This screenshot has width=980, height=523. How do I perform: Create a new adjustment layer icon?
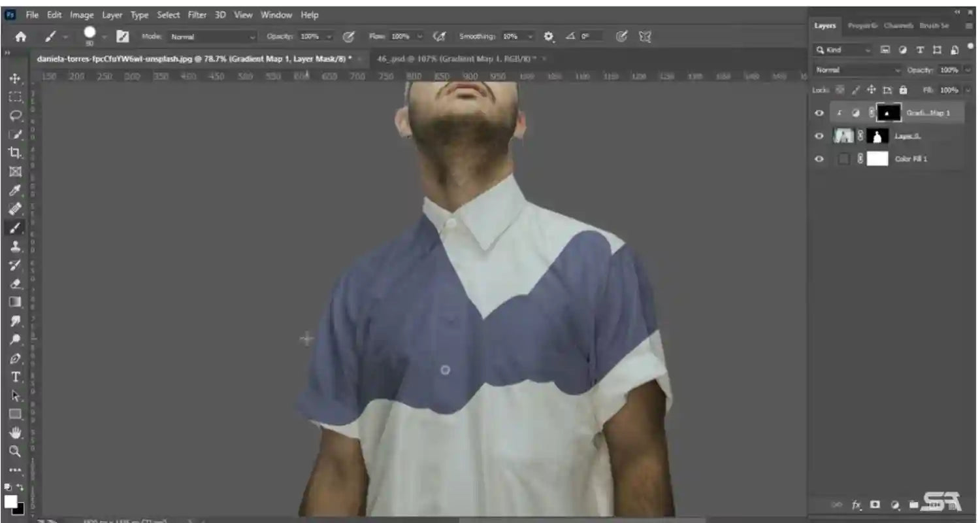coord(895,505)
